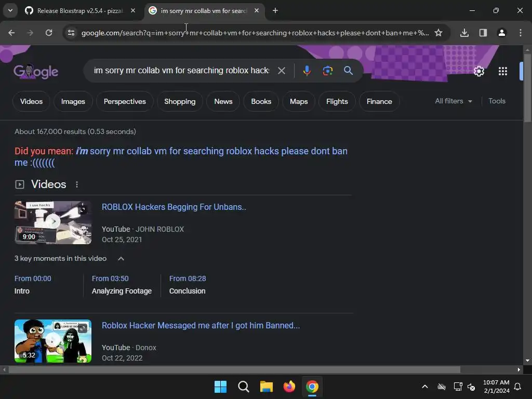
Task: Expand the All filters dropdown
Action: click(454, 101)
